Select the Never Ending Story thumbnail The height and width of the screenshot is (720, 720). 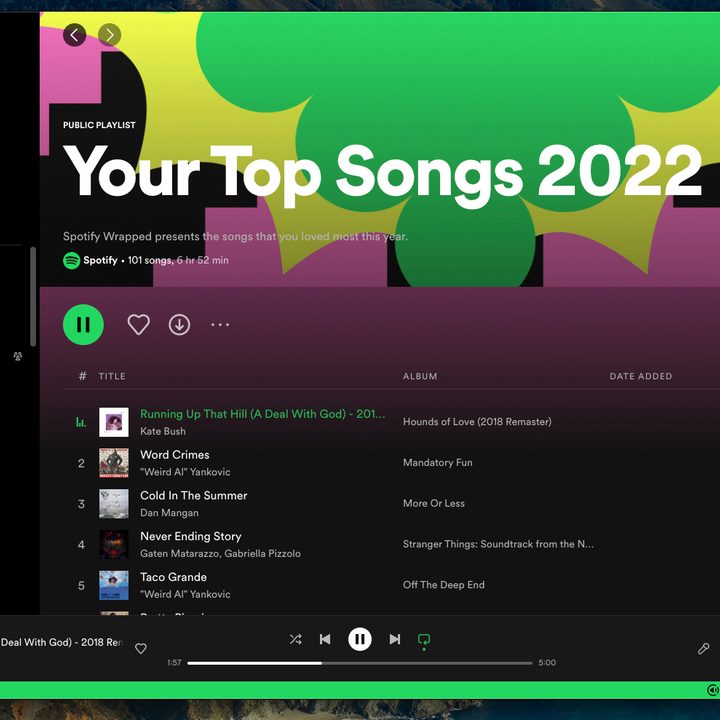tap(114, 545)
